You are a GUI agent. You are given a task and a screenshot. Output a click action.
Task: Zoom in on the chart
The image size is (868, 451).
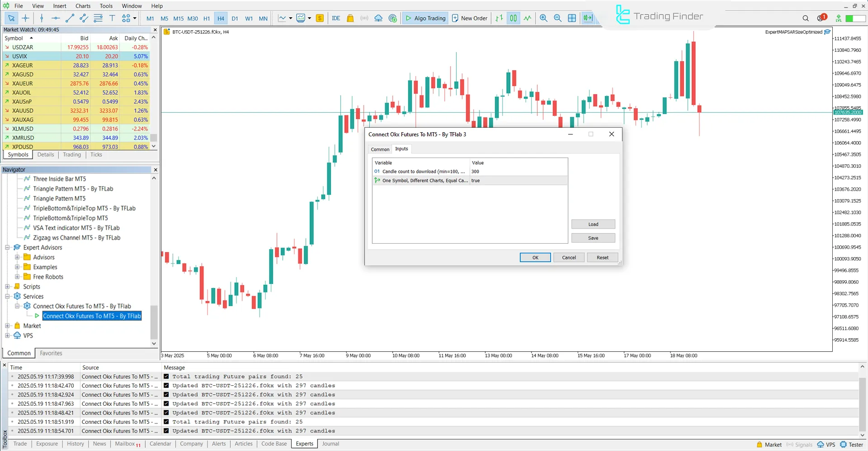[544, 18]
